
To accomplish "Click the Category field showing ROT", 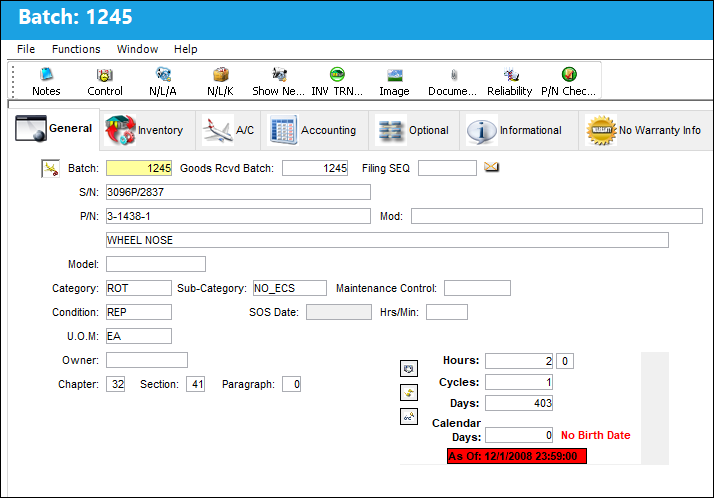I will click(139, 288).
